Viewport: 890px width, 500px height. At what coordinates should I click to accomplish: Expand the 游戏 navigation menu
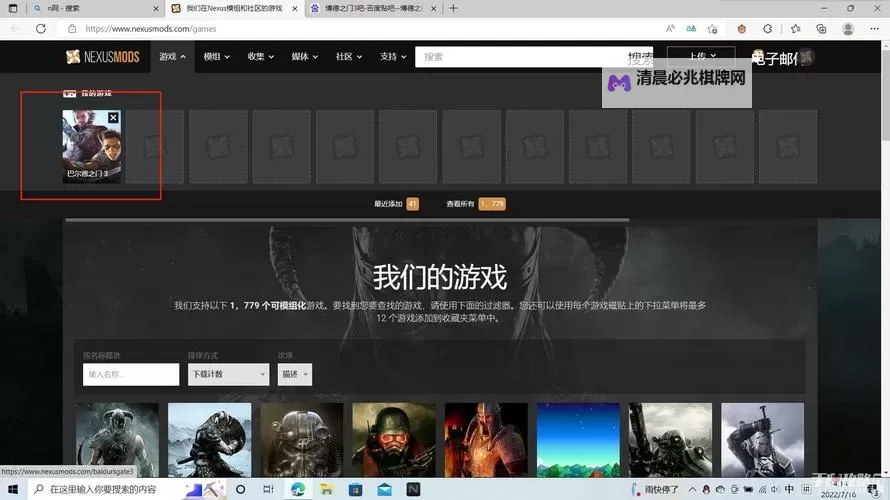pyautogui.click(x=172, y=57)
